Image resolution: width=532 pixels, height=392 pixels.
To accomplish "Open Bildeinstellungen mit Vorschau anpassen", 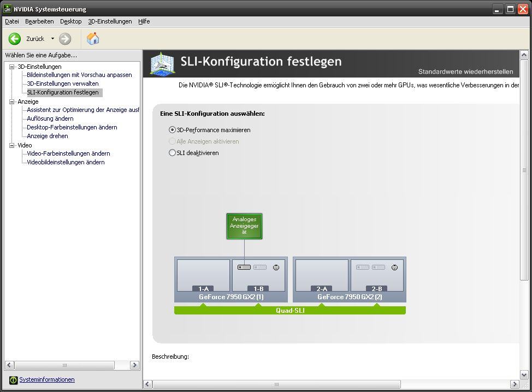I will click(x=79, y=75).
